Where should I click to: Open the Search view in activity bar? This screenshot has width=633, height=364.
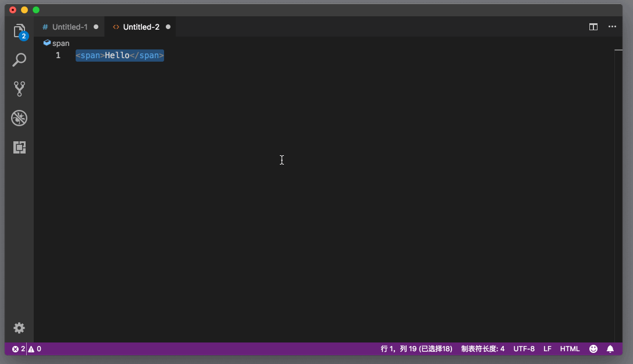point(19,60)
